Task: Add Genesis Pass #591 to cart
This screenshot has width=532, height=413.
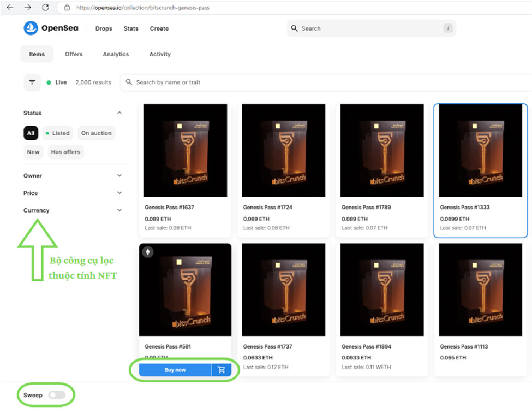Action: [221, 369]
